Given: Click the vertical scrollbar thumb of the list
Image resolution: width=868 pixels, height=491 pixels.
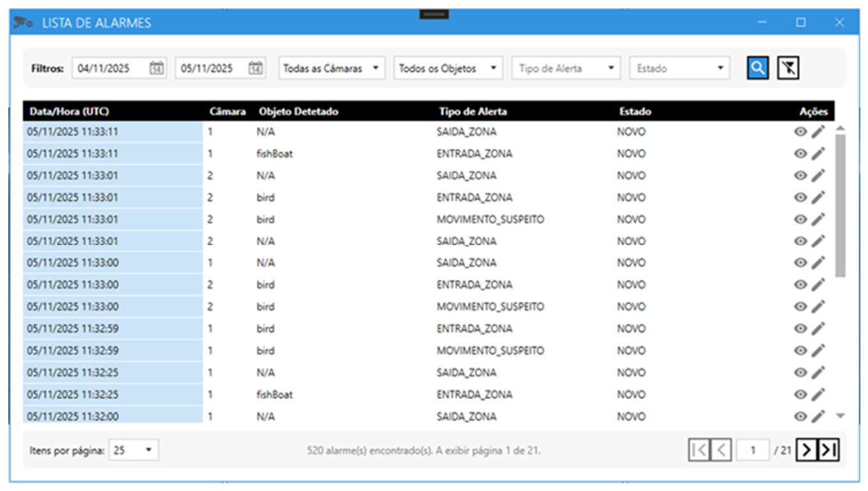Looking at the screenshot, I should pyautogui.click(x=840, y=206).
